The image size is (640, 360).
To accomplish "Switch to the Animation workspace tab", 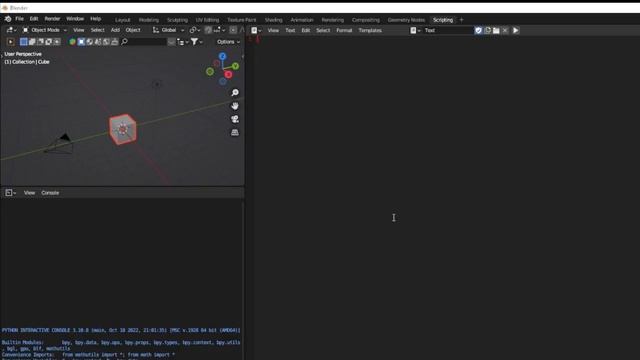I will pos(302,20).
